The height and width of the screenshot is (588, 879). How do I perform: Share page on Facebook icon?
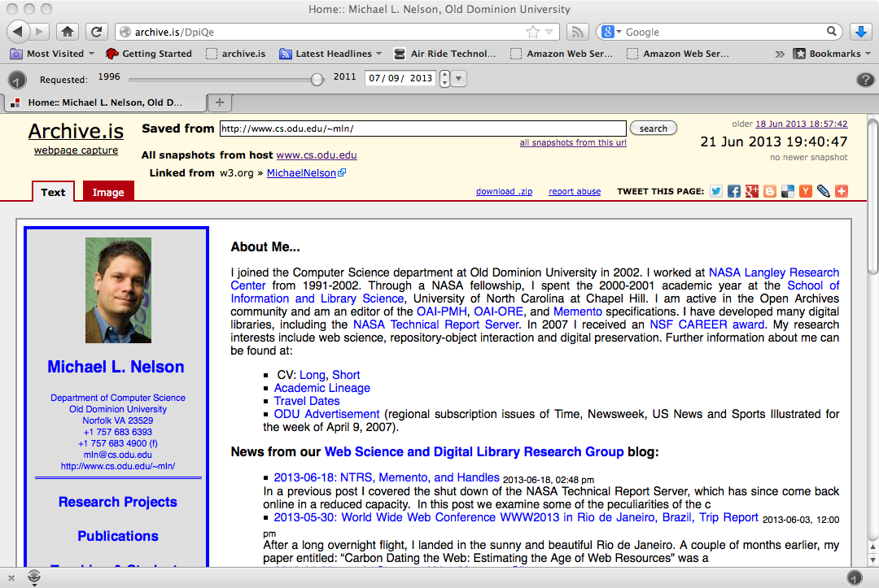(734, 191)
